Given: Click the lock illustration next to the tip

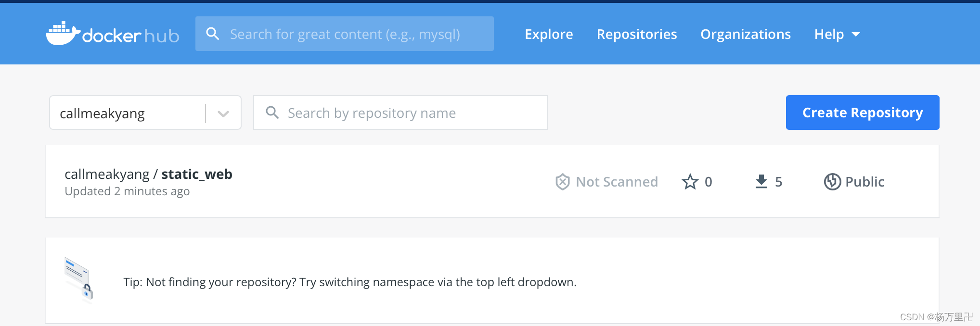Looking at the screenshot, I should pyautogui.click(x=79, y=279).
